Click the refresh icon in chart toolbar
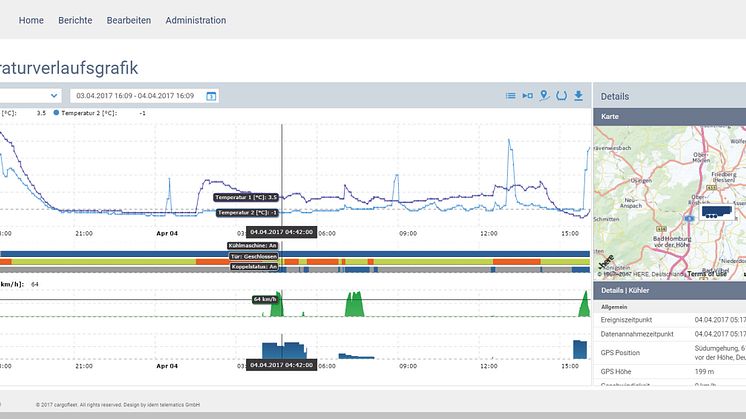The height and width of the screenshot is (419, 746). pos(561,96)
